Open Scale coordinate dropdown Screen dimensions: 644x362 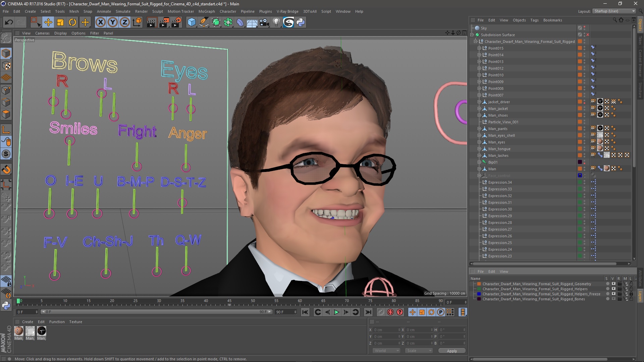[419, 351]
